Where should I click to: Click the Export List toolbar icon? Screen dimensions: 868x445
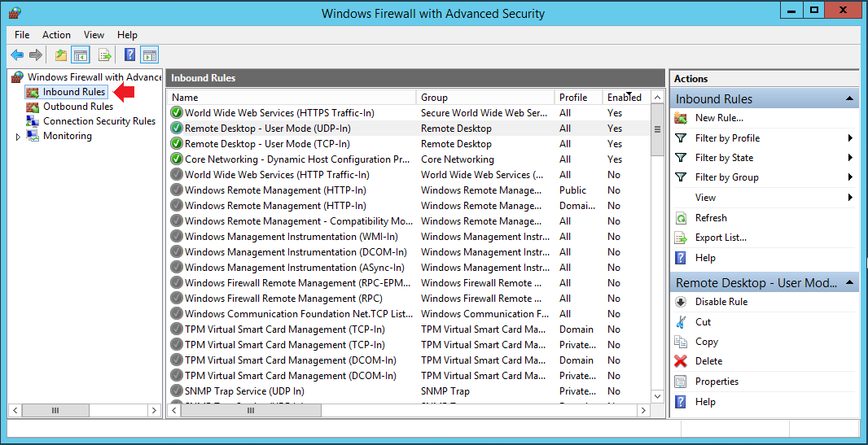click(104, 55)
